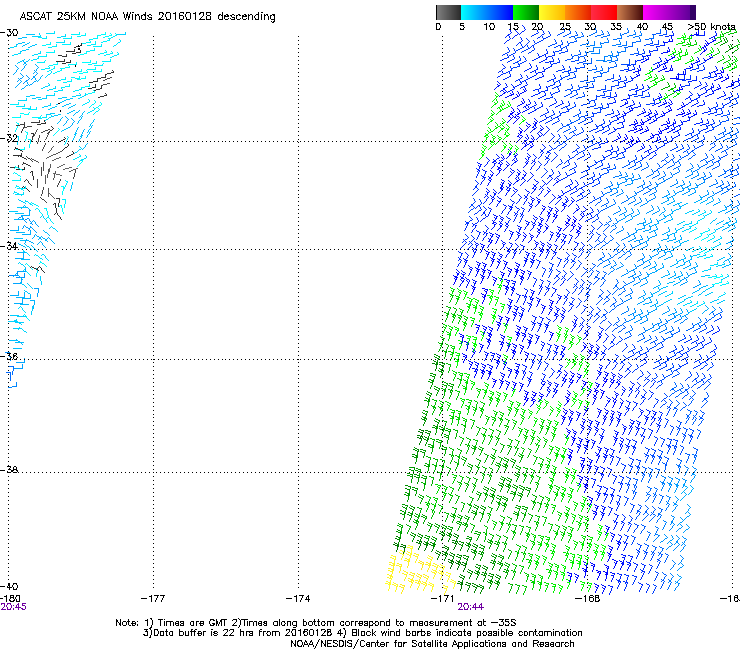
Task: Click the purple time stamp 20:45
Action: (13, 607)
